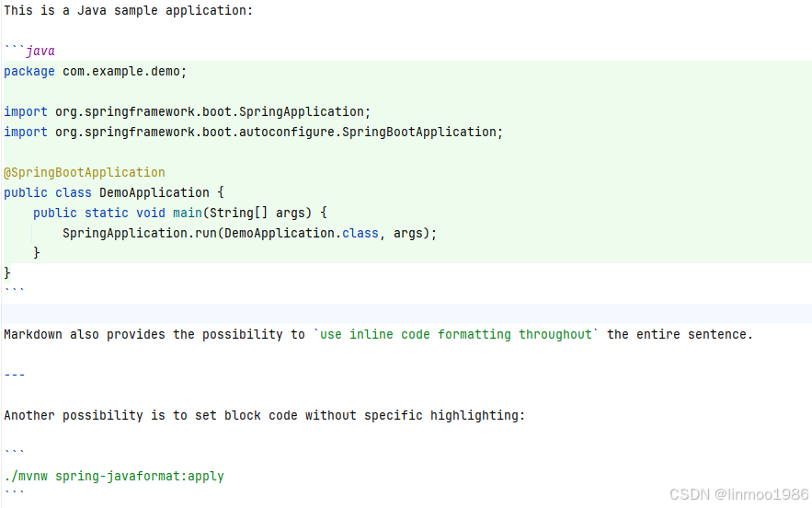Screen dimensions: 812x508
Task: Click the line "Another possibility is to set block code..."
Action: click(x=265, y=415)
